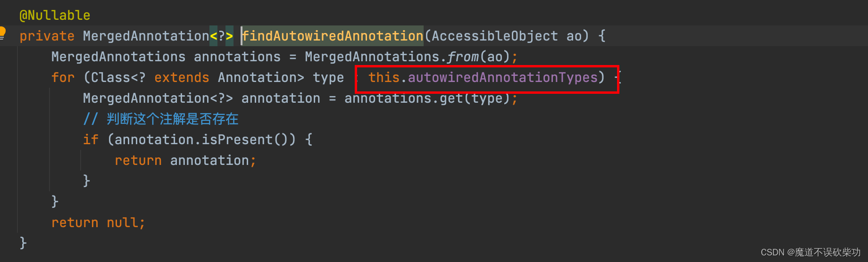
Task: Place cursor on findAutowiredAnnotation method name
Action: click(332, 36)
